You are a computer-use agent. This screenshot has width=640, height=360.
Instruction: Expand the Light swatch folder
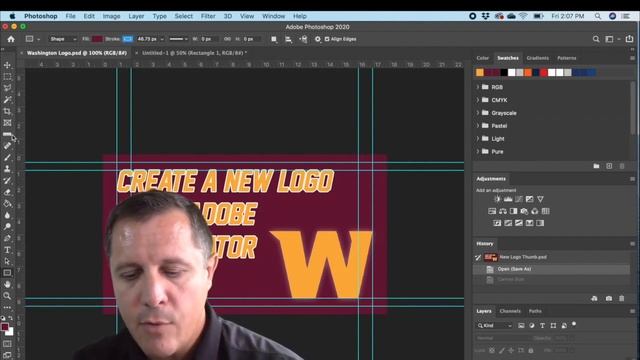tap(478, 139)
